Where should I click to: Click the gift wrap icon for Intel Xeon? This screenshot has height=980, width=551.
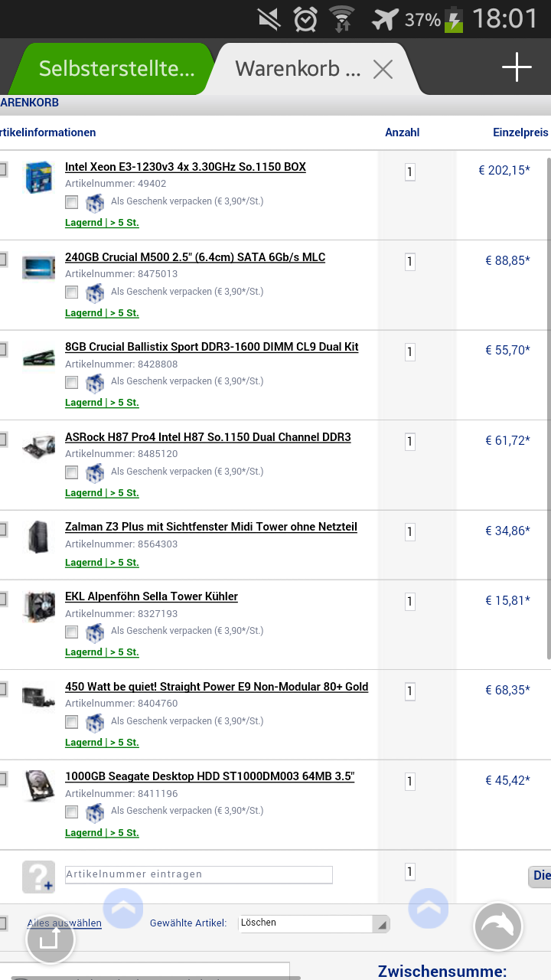tap(95, 203)
